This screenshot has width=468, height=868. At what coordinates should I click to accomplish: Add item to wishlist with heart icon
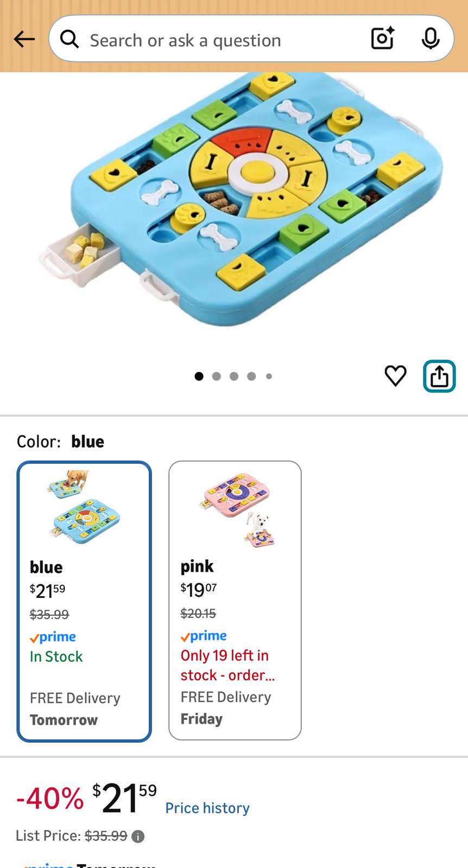[395, 375]
